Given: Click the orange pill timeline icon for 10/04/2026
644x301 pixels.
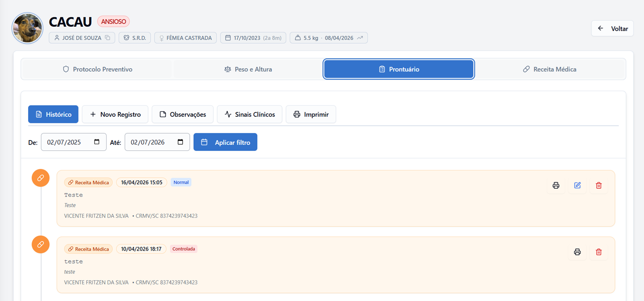Looking at the screenshot, I should [x=41, y=244].
